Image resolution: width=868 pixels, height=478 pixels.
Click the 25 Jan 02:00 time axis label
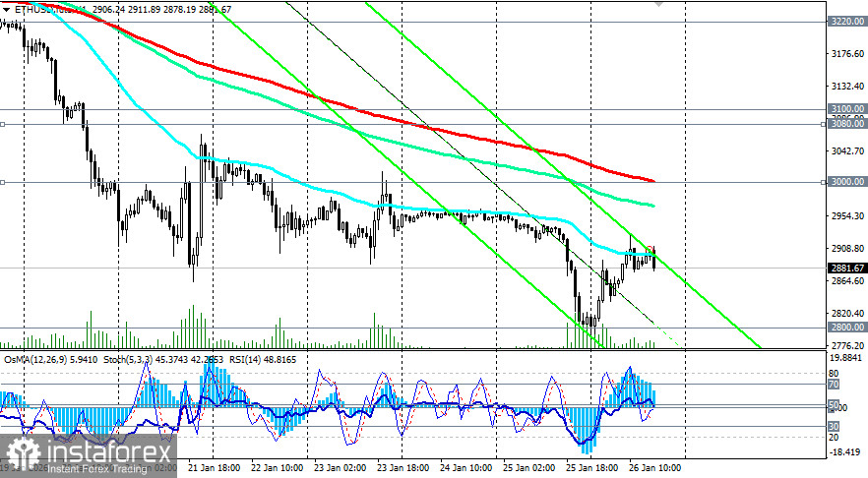528,468
